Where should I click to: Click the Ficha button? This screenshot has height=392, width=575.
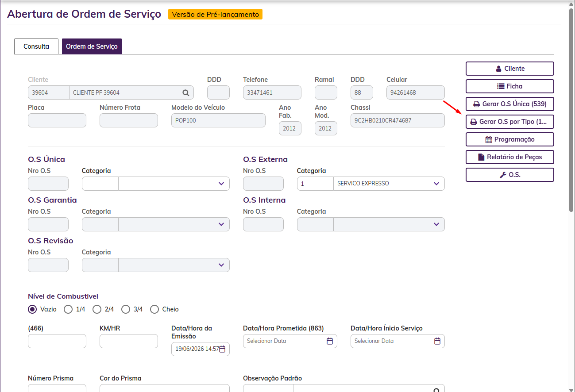pyautogui.click(x=510, y=86)
